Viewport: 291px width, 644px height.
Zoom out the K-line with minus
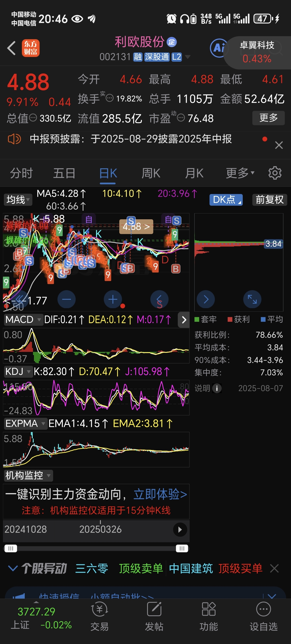pyautogui.click(x=66, y=299)
